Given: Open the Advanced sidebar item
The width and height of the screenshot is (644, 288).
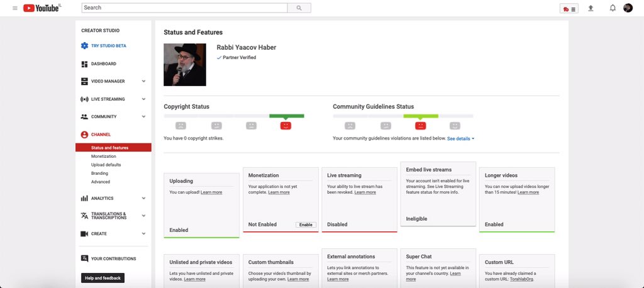Looking at the screenshot, I should [x=101, y=182].
